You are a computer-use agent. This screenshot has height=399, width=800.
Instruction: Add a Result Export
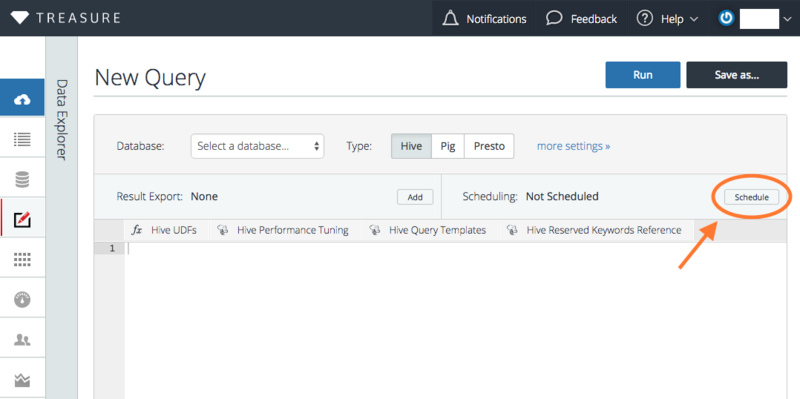(x=415, y=197)
